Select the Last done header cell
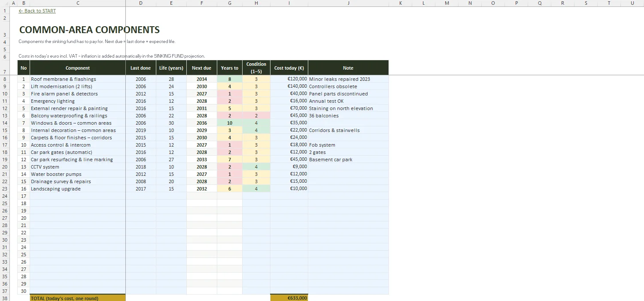Image resolution: width=644 pixels, height=301 pixels. [141, 68]
